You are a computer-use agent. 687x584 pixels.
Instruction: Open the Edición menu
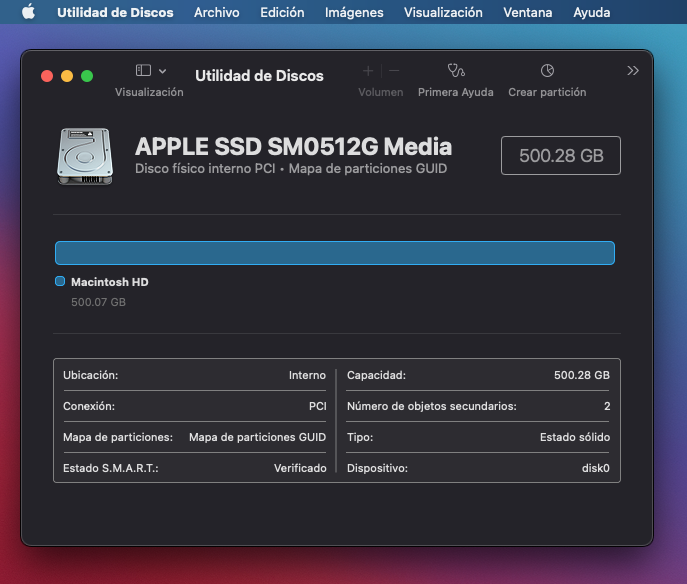click(x=282, y=12)
